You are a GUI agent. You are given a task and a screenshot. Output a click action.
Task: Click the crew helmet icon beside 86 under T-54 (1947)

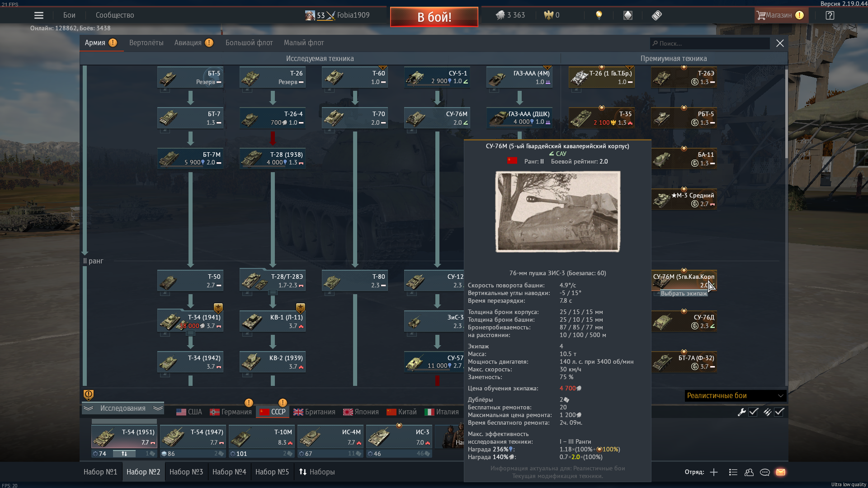pyautogui.click(x=164, y=454)
